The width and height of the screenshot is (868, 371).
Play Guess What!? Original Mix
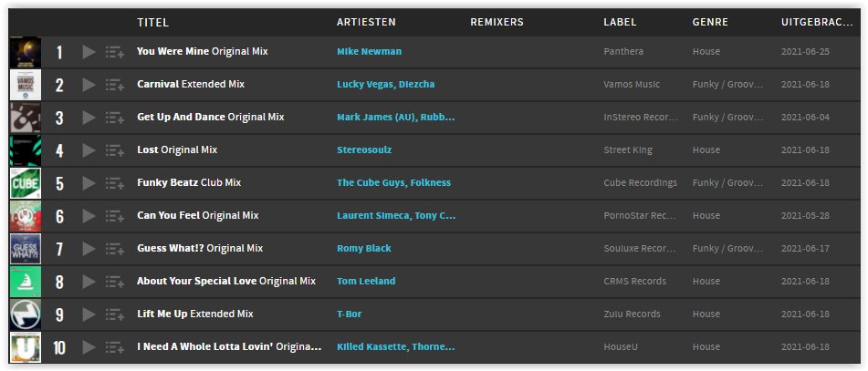[x=89, y=250]
